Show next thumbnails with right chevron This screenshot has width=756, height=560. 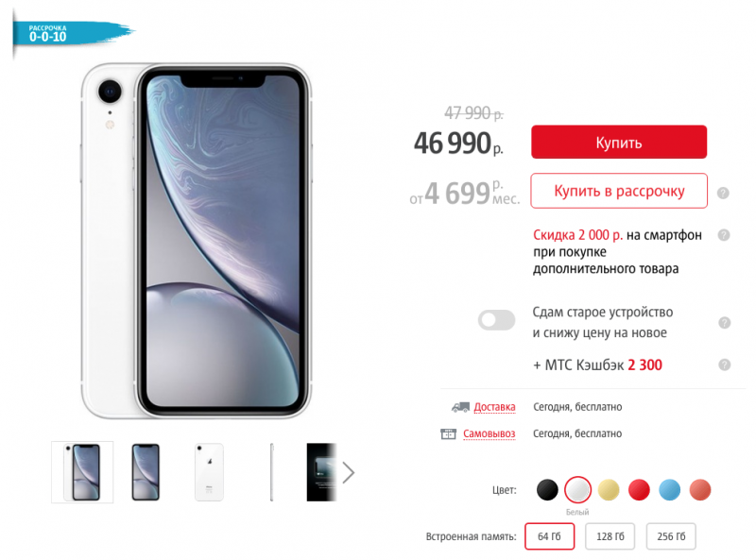coord(348,472)
